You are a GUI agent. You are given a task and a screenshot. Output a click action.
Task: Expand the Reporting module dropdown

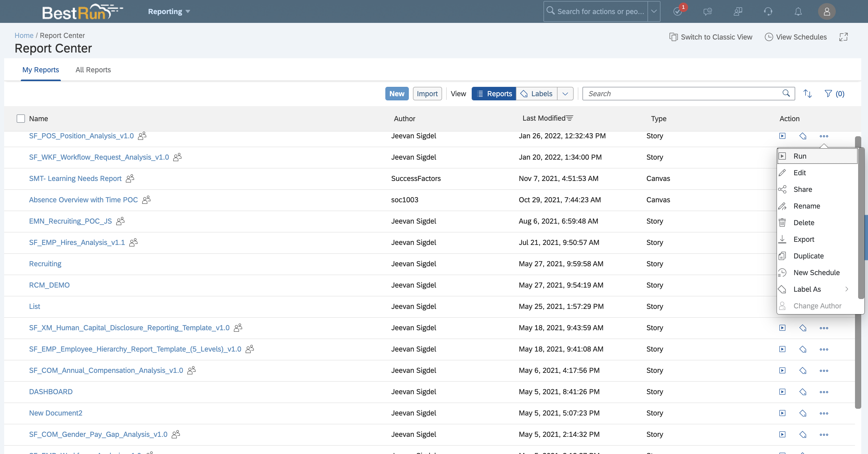[169, 11]
